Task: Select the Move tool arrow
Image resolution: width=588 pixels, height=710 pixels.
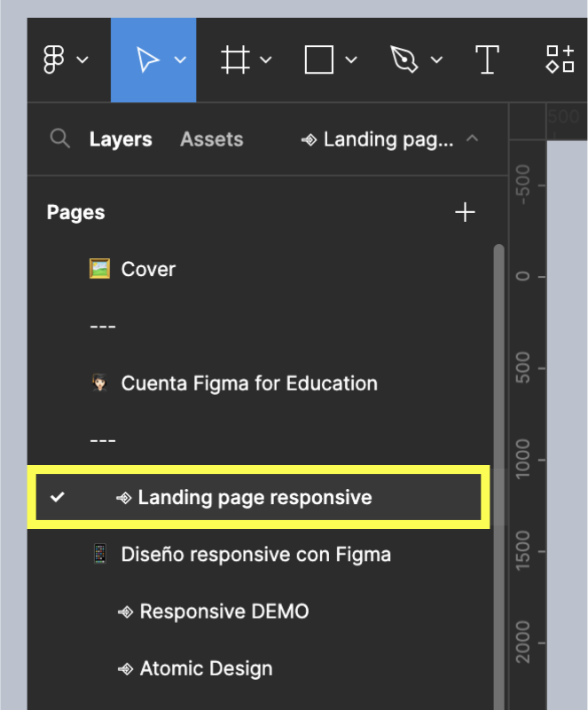Action: (147, 60)
